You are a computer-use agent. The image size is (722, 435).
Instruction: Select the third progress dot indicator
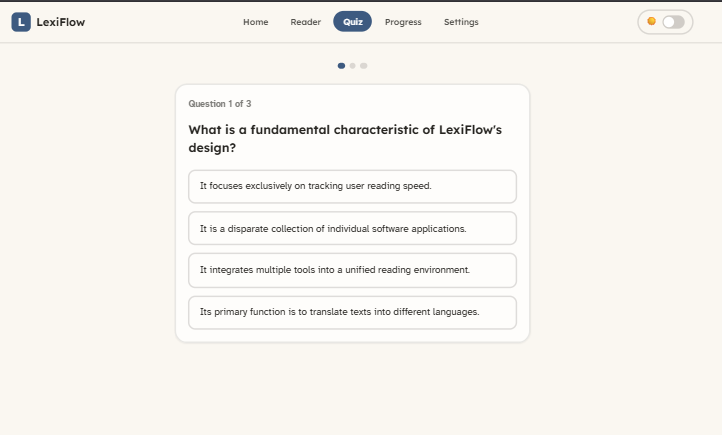point(364,66)
